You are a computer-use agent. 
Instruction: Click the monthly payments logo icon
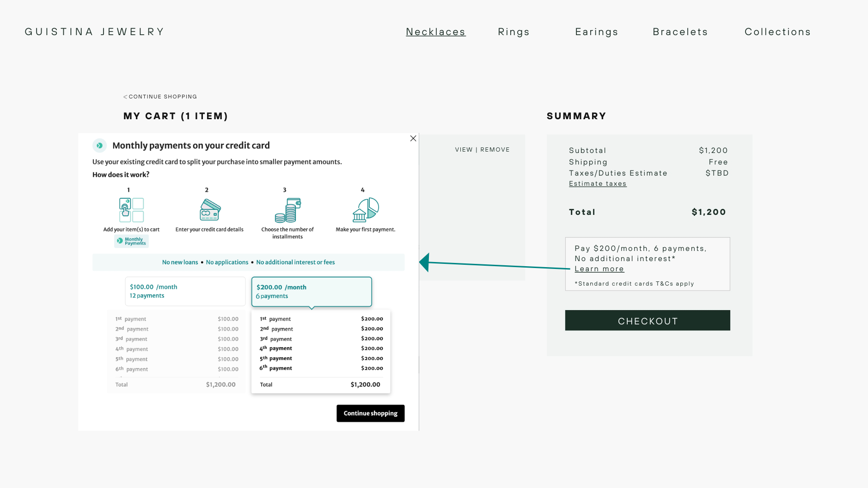(x=99, y=146)
